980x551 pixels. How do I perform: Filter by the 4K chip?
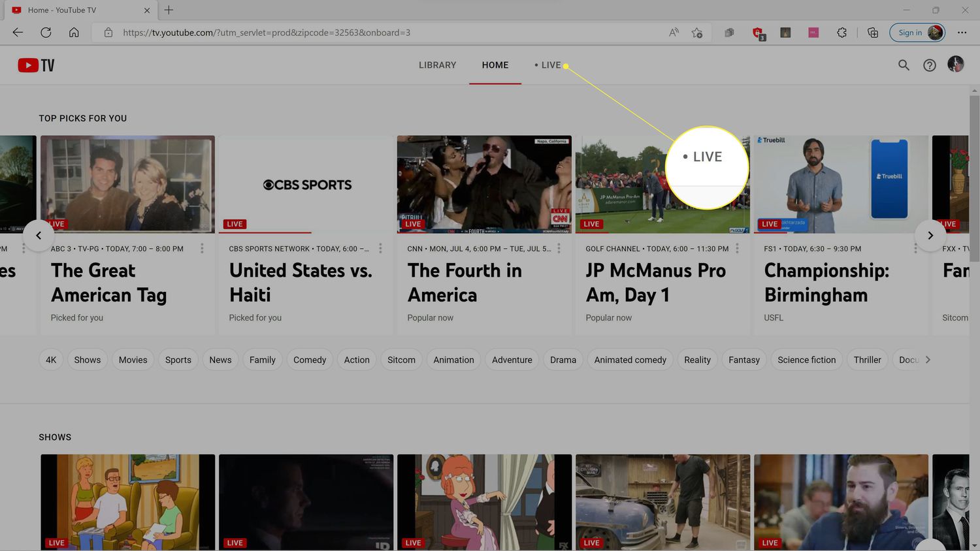[x=51, y=360]
